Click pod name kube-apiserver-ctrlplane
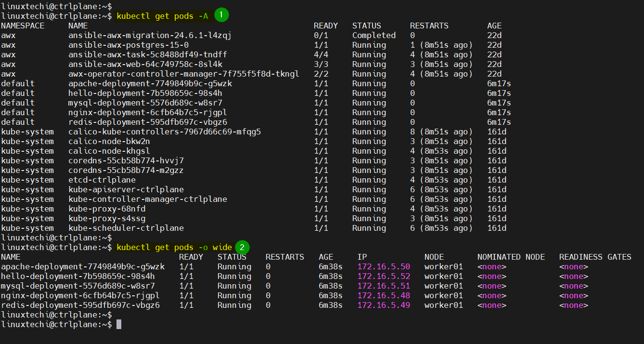Screen dimensions: 644x344 coord(126,190)
